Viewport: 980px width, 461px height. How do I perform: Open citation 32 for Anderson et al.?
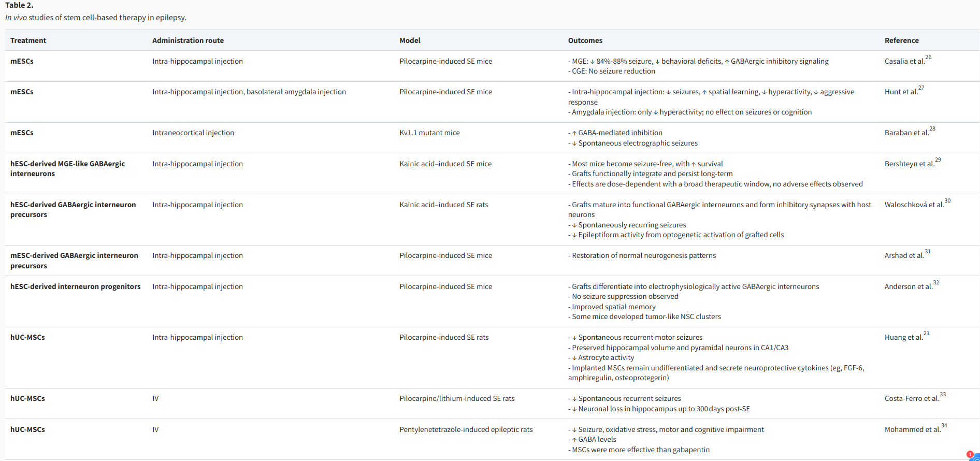coord(936,283)
